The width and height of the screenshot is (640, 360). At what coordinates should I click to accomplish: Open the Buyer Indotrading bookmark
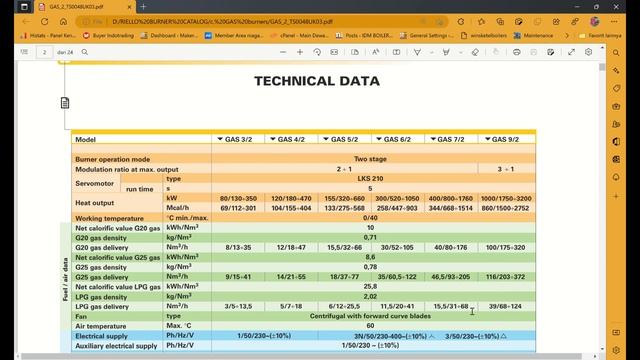(109, 36)
